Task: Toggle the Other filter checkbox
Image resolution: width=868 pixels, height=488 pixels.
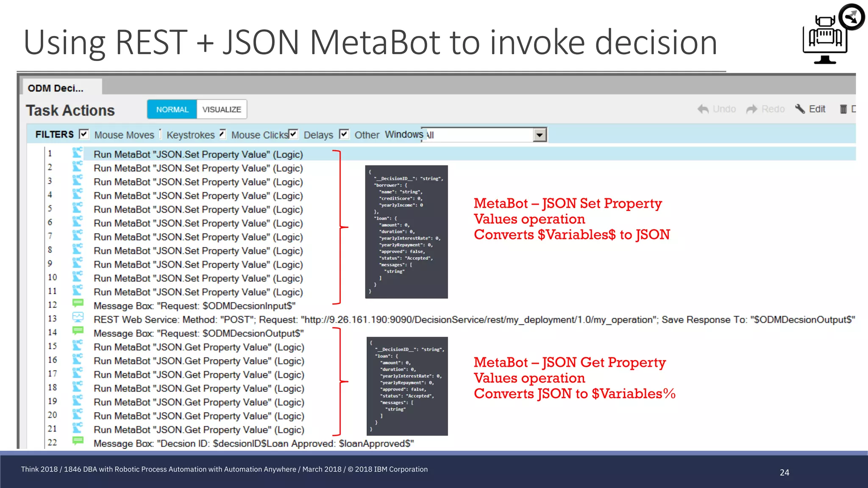Action: [344, 134]
